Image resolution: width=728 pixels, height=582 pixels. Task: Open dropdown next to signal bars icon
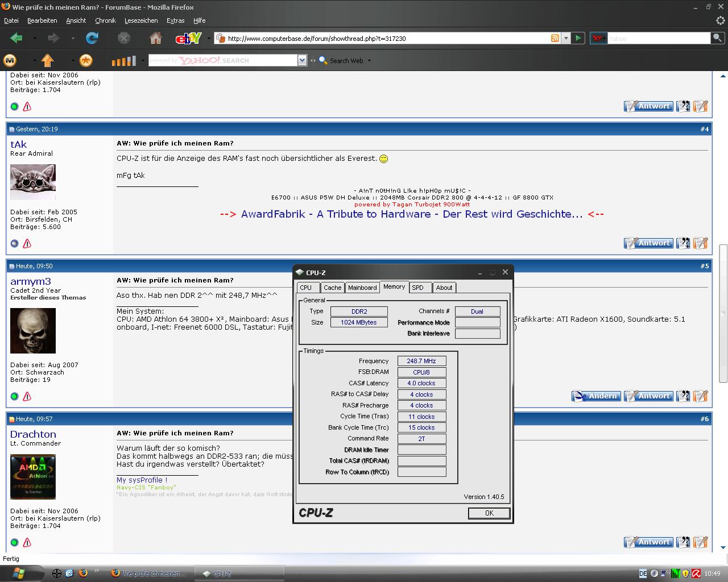click(x=142, y=60)
